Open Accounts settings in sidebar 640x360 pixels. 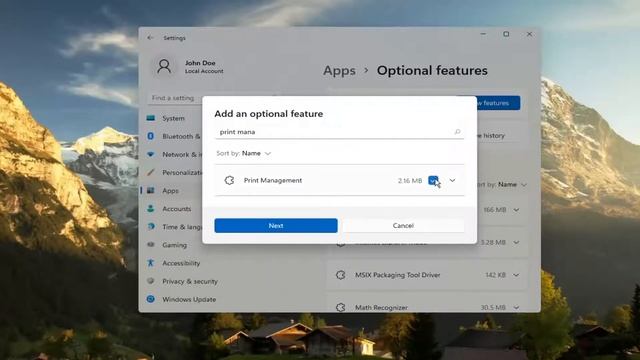click(x=177, y=209)
